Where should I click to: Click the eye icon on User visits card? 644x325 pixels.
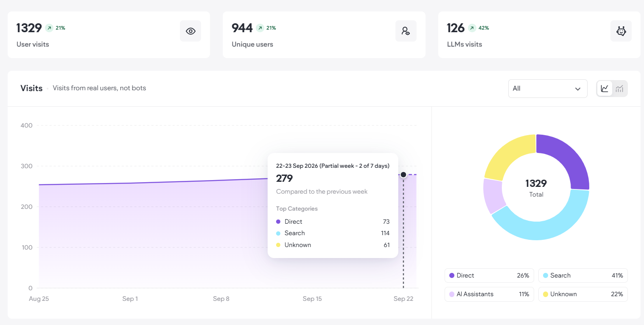click(x=190, y=31)
